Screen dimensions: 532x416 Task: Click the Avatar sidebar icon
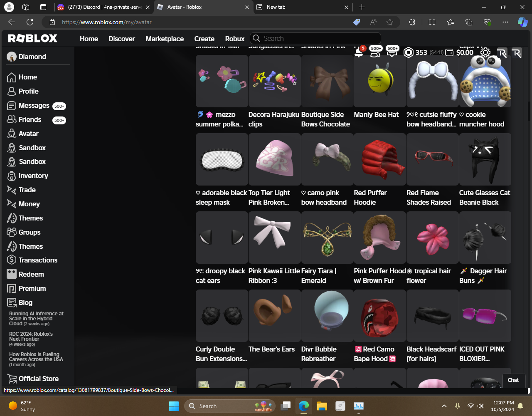click(x=12, y=134)
